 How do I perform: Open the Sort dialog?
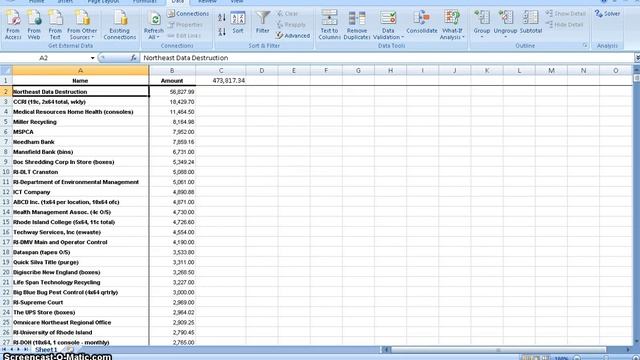[238, 23]
